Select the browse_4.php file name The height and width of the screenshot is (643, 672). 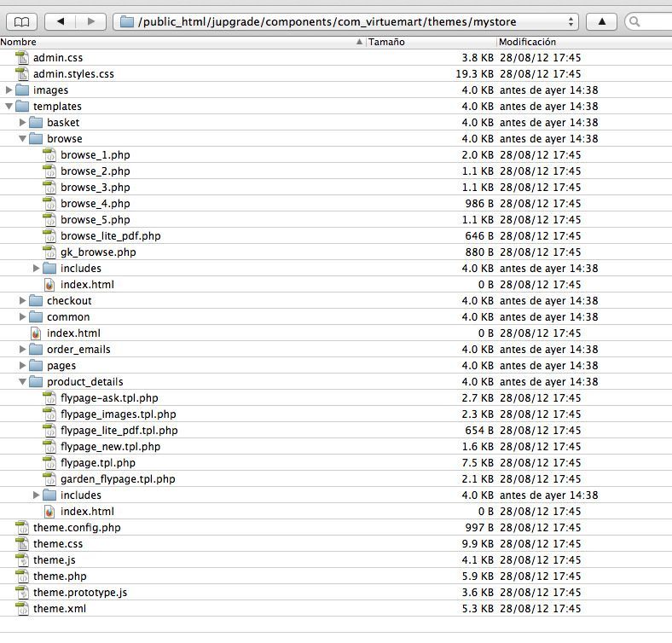[x=96, y=204]
